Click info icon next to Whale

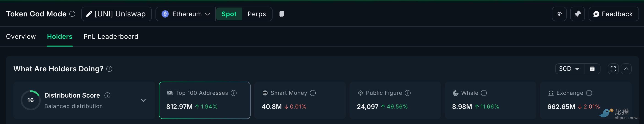coord(484,93)
